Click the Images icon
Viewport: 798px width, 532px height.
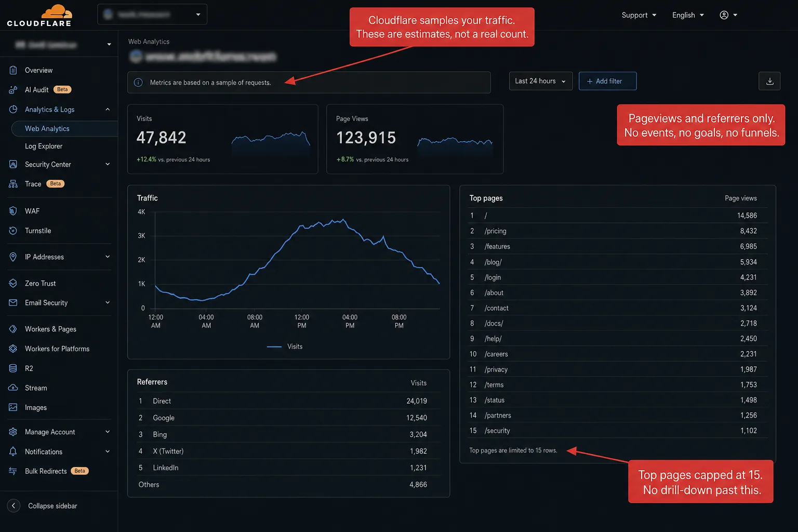pyautogui.click(x=13, y=407)
